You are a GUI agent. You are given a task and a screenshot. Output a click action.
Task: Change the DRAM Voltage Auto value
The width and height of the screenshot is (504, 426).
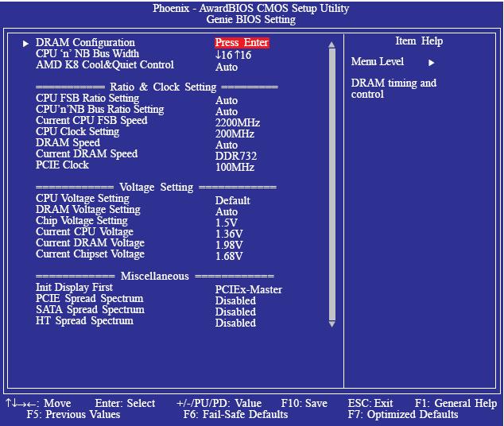[x=227, y=212]
